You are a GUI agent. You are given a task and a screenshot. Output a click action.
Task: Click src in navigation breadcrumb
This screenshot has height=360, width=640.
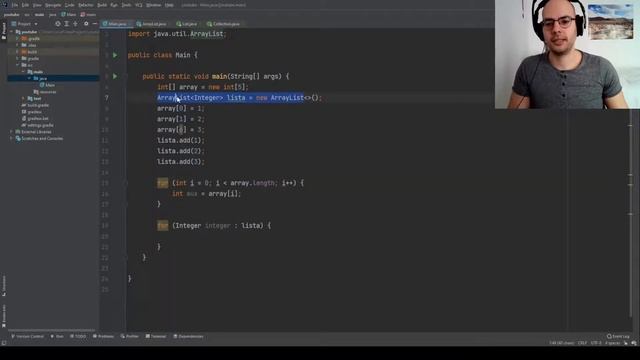point(27,15)
